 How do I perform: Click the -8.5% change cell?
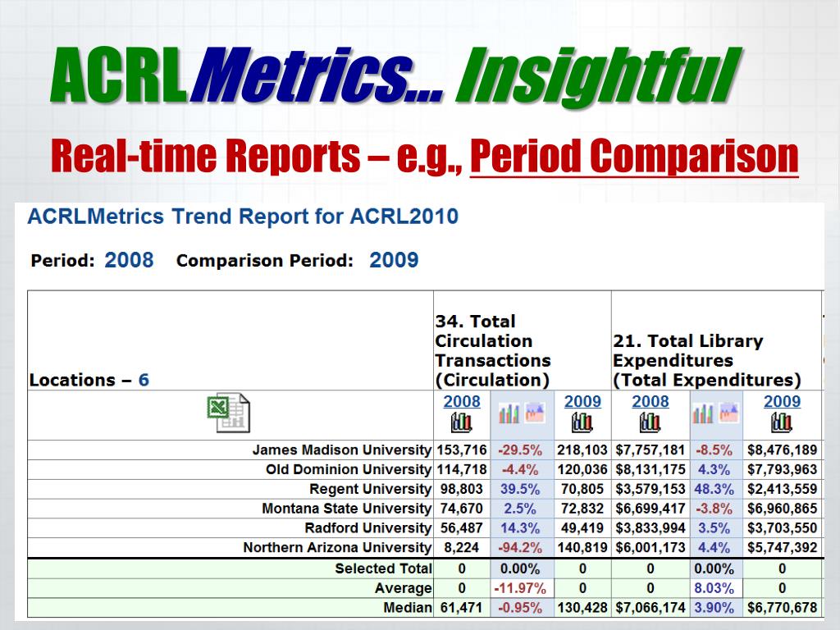point(714,450)
